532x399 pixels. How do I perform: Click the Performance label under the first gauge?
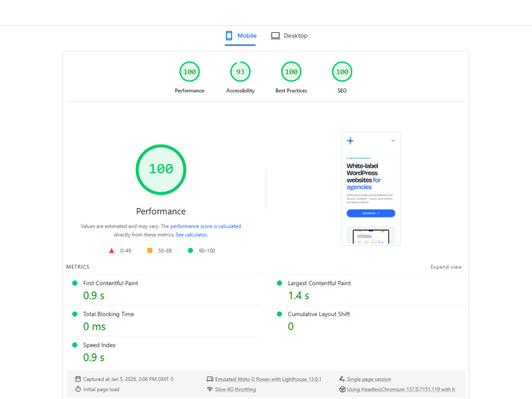click(189, 90)
